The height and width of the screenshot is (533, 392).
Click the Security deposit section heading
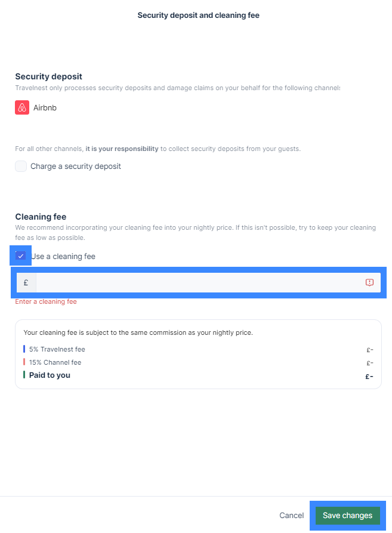[48, 76]
